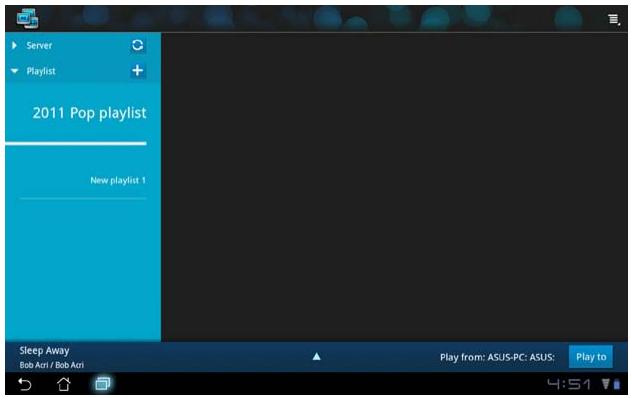This screenshot has width=631, height=398.
Task: Tap the battery status icon
Action: coord(617,385)
